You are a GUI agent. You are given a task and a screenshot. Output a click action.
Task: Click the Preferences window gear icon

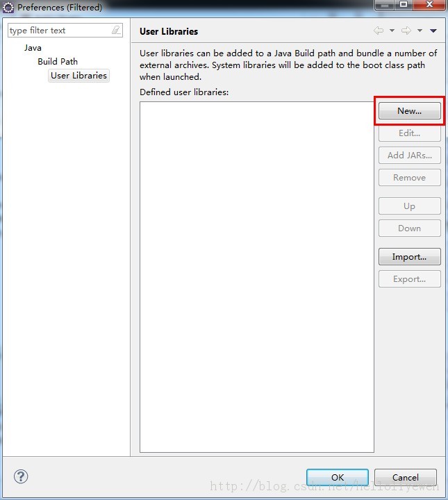coord(8,8)
